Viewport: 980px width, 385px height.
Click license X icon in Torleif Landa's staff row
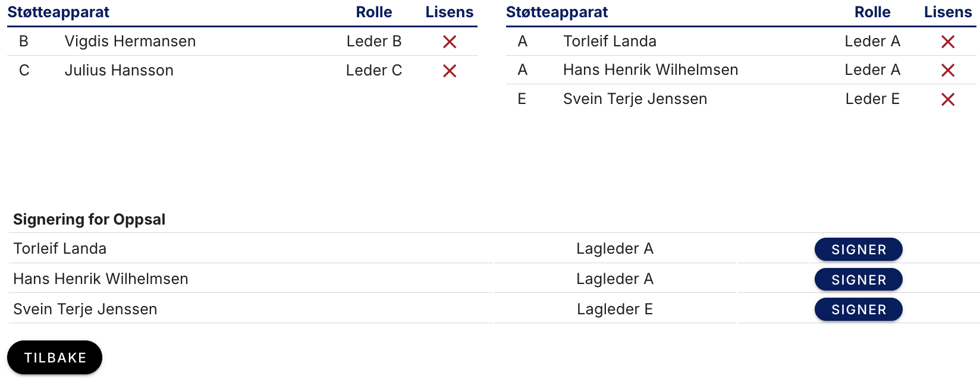948,42
